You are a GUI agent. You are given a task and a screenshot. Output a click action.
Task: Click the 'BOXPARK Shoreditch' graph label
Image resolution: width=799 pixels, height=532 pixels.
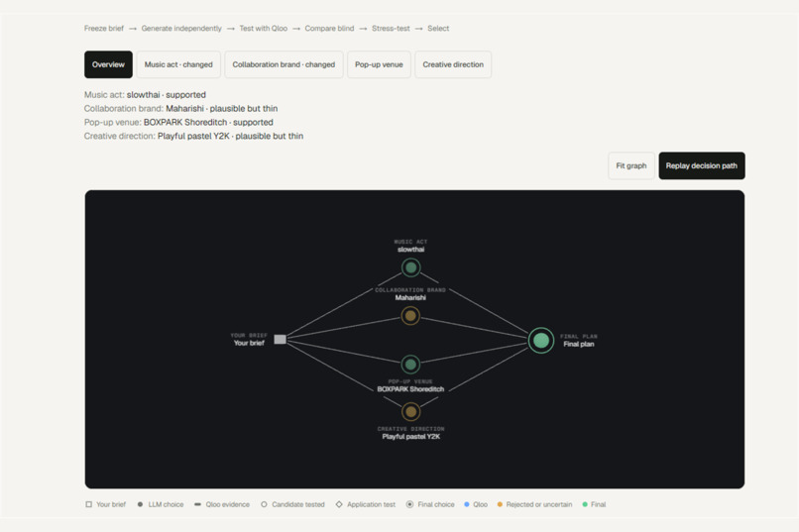pos(410,389)
